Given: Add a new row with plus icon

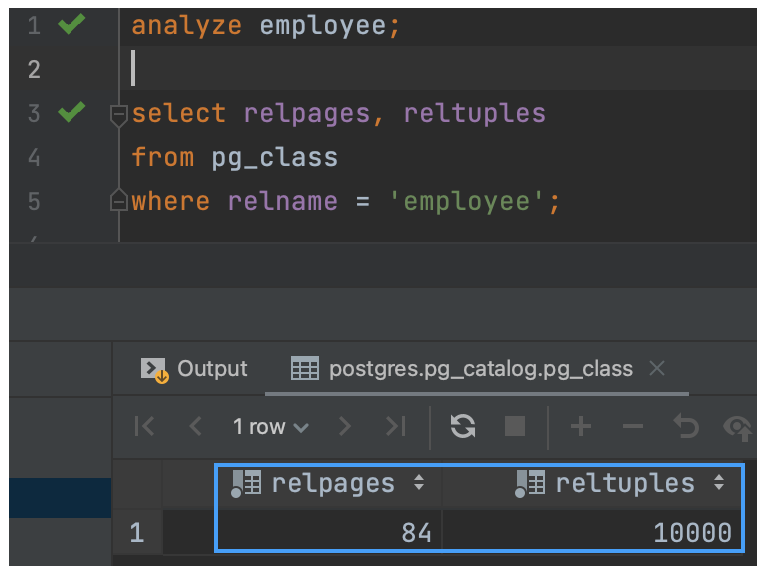Looking at the screenshot, I should [581, 427].
